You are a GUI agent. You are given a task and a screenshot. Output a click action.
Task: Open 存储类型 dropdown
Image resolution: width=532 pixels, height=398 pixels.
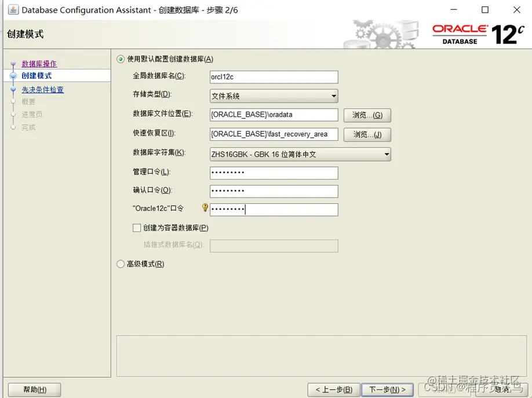pyautogui.click(x=274, y=96)
